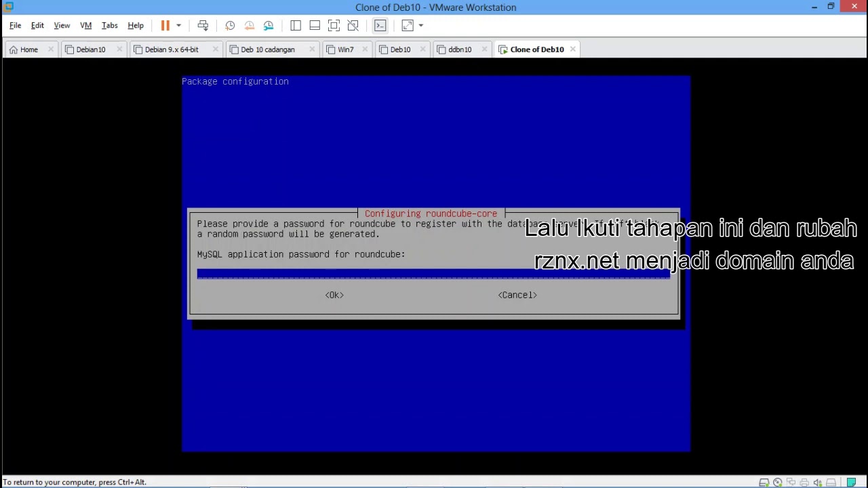
Task: Close the Debian10 tab
Action: pos(119,49)
